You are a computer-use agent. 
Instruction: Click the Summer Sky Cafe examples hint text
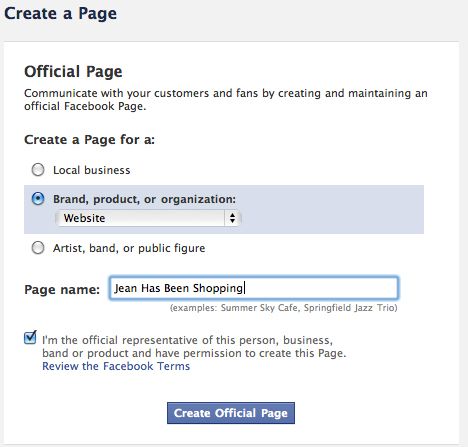[284, 308]
